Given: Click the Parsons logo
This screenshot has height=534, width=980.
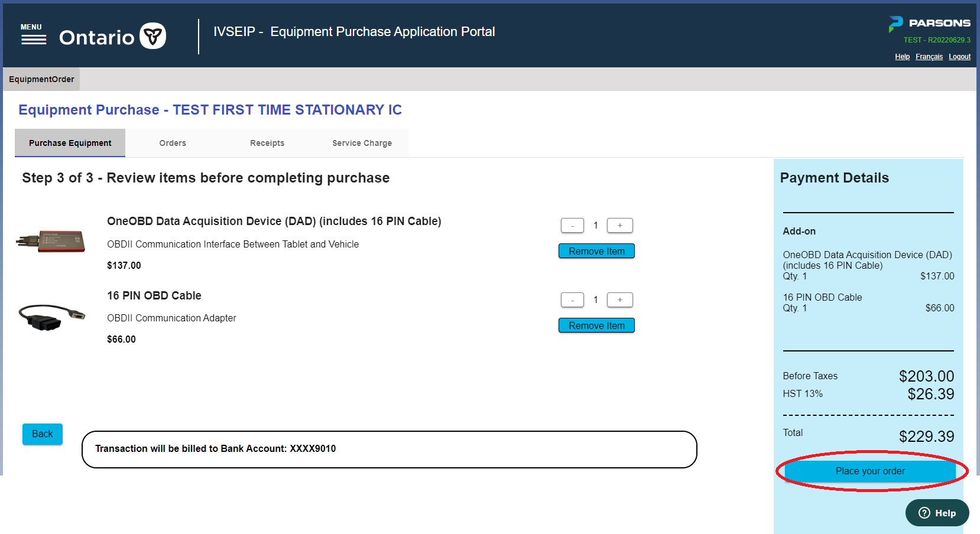Looking at the screenshot, I should click(929, 24).
